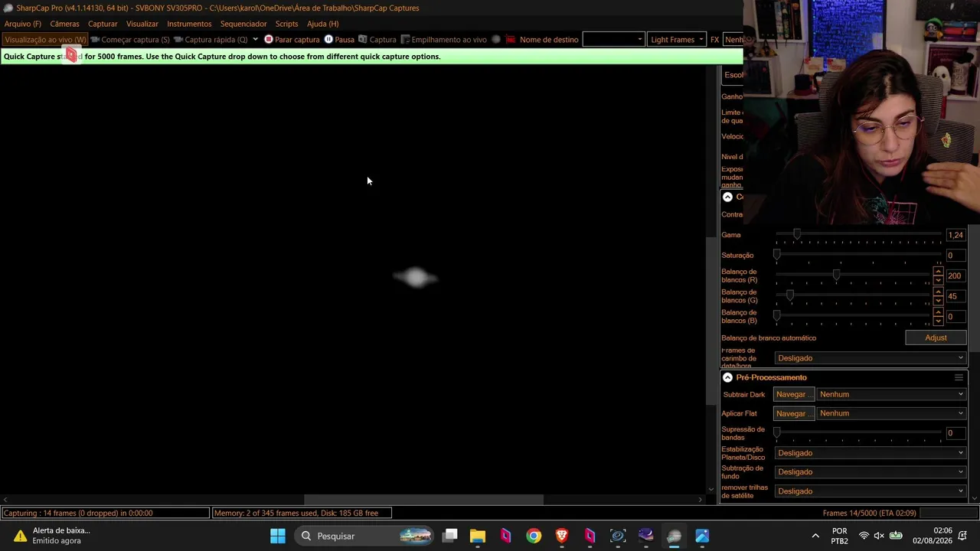Open File Explorer from the taskbar
This screenshot has height=551, width=980.
(x=478, y=536)
